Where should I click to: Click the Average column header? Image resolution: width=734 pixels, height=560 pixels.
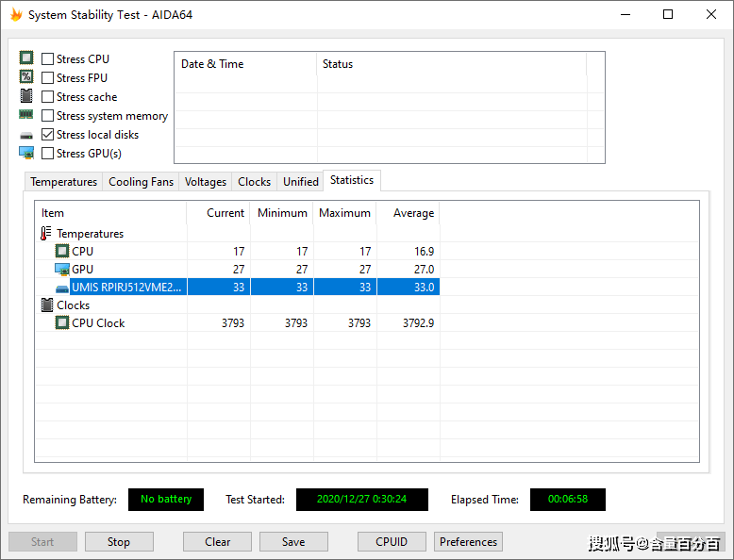(409, 213)
